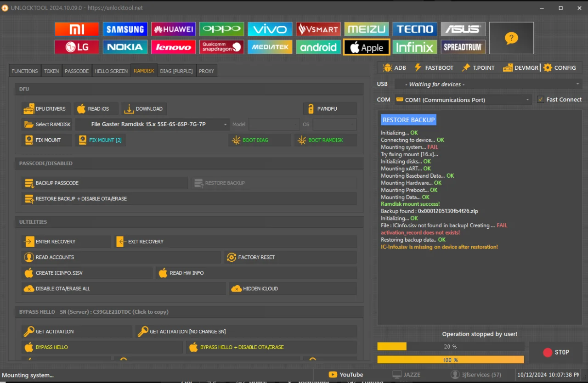Open the FASTBOOT tool
588x383 pixels.
(434, 68)
